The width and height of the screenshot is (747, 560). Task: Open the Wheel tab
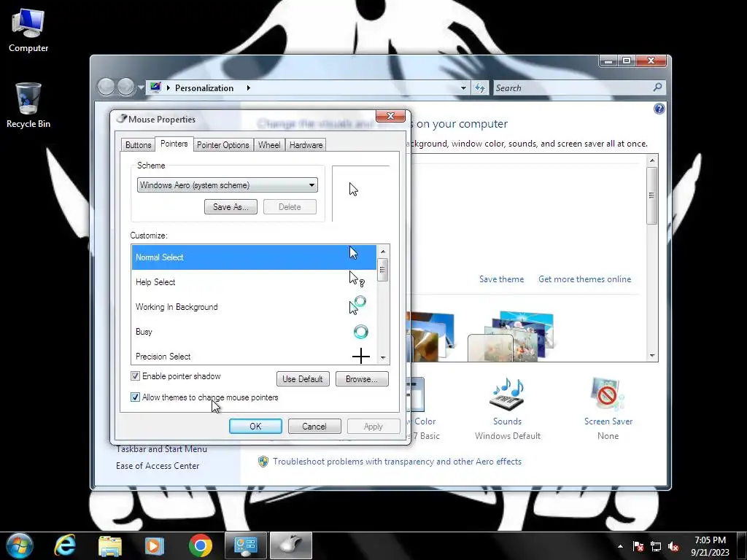tap(269, 145)
